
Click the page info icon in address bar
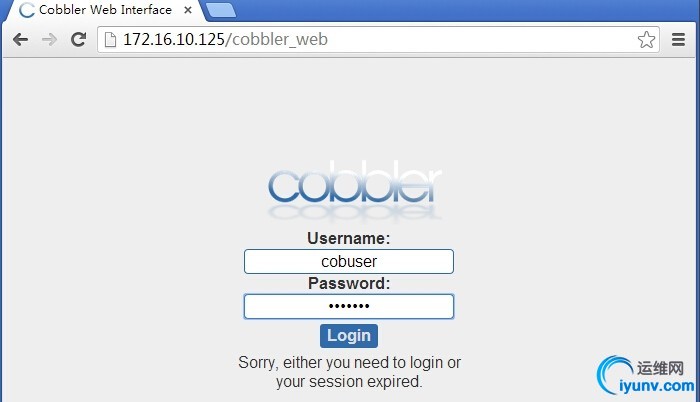(110, 40)
